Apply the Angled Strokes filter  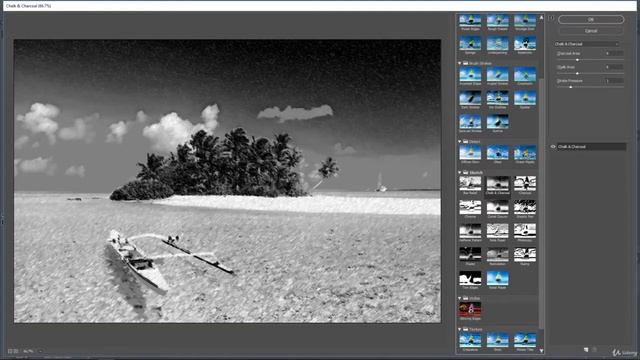click(498, 74)
